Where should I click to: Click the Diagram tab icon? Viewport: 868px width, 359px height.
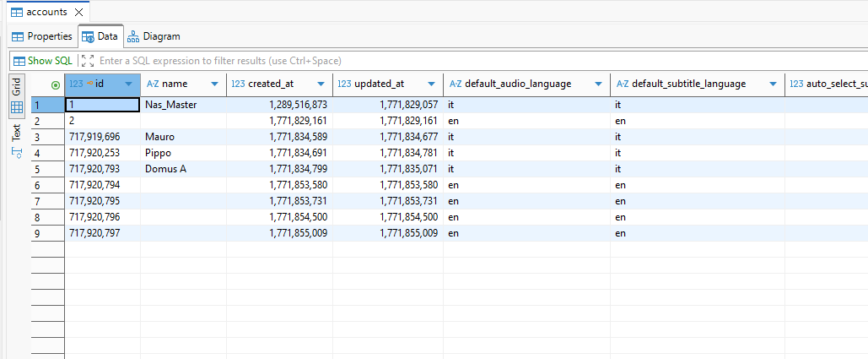point(133,36)
